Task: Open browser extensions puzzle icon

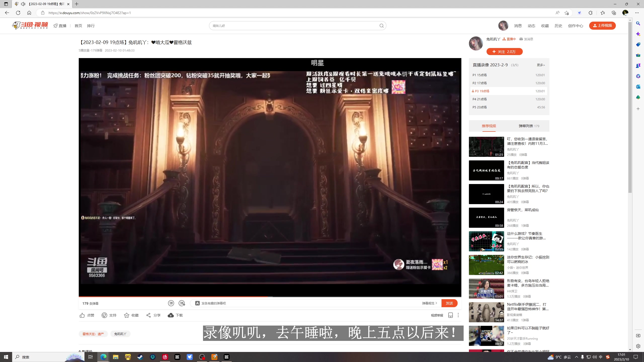Action: point(590,13)
